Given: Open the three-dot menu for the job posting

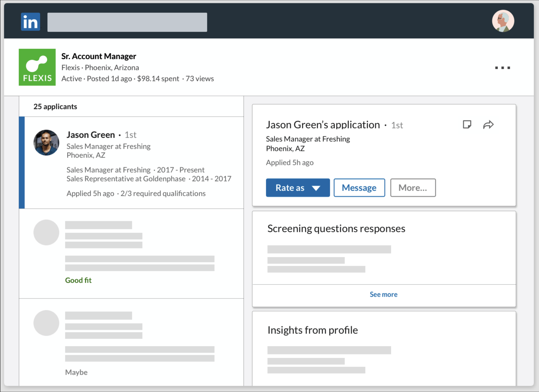Looking at the screenshot, I should pyautogui.click(x=502, y=67).
